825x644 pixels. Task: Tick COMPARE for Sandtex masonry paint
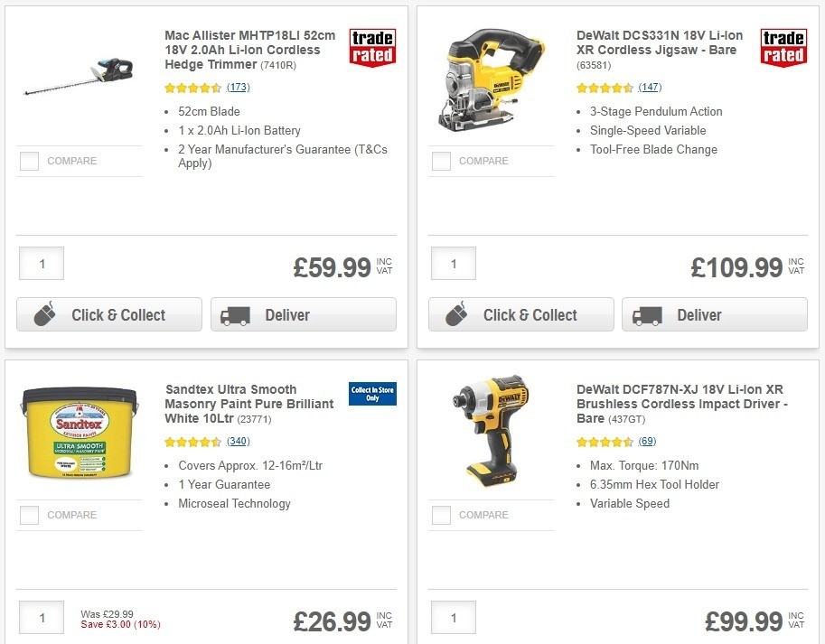click(28, 515)
